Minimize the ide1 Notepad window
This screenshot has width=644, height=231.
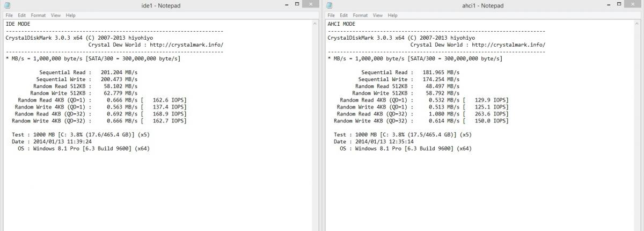286,4
